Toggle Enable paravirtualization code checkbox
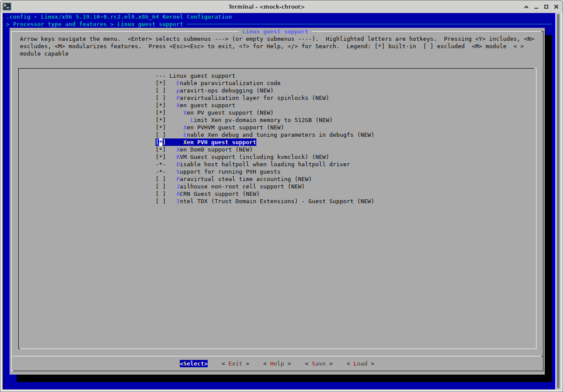The width and height of the screenshot is (563, 392). point(161,83)
